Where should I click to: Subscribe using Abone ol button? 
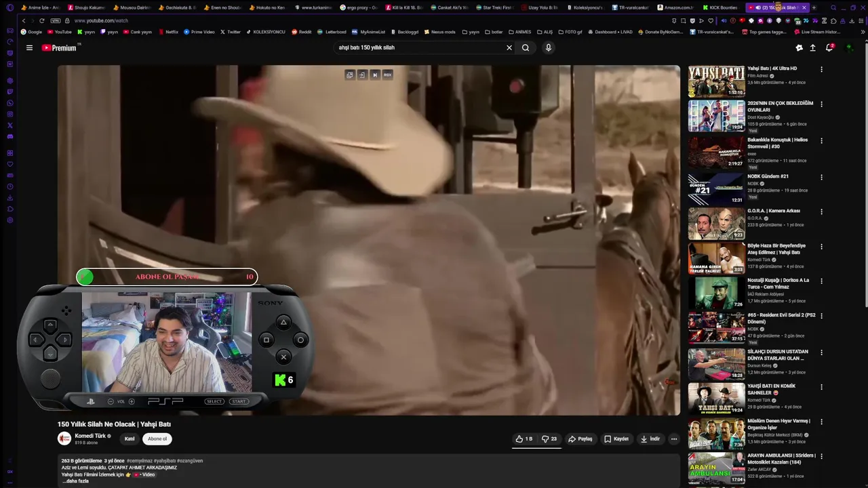click(157, 439)
